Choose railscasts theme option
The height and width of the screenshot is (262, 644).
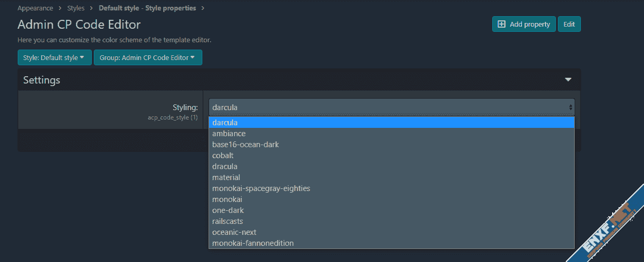tap(227, 221)
